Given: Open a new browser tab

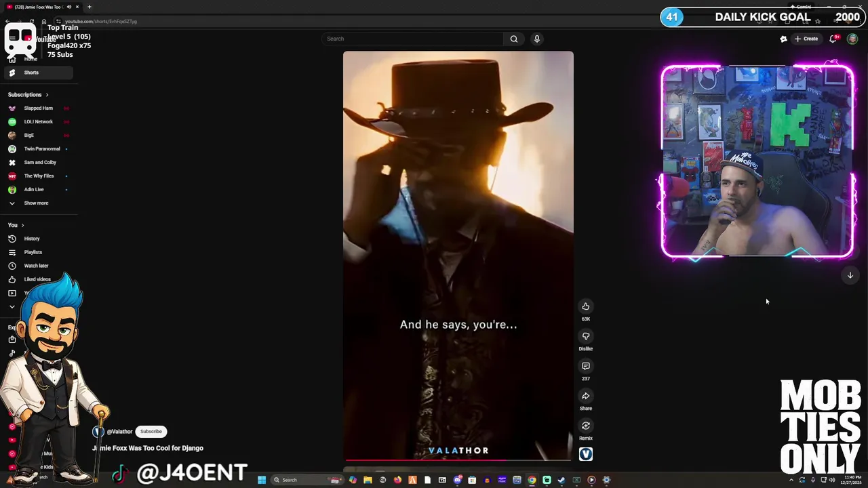Looking at the screenshot, I should click(x=90, y=7).
